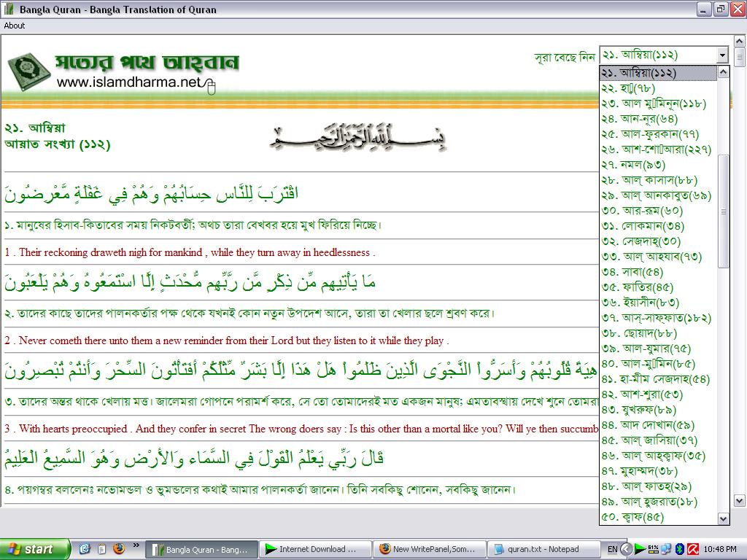
Task: Click the Quran book logo in the header
Action: coord(29,71)
